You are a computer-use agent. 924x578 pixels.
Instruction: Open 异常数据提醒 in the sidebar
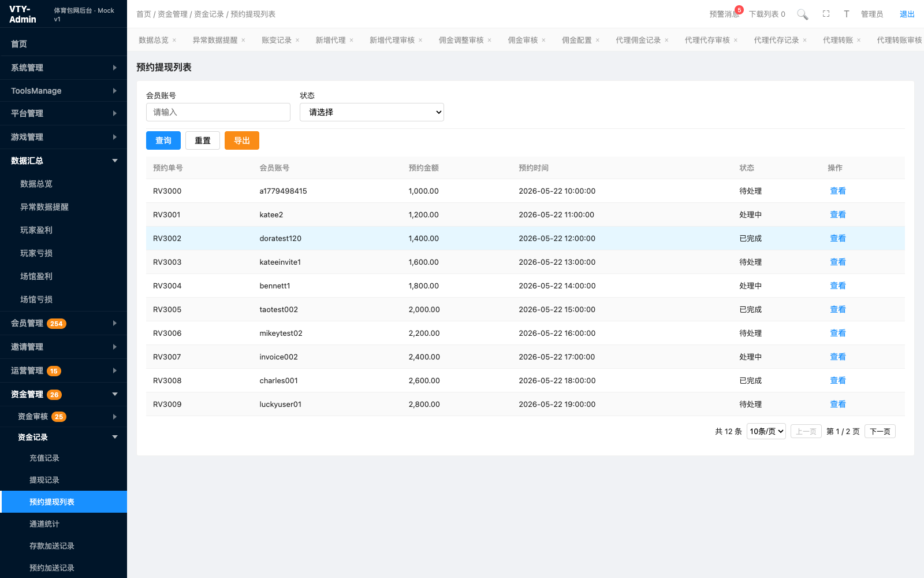(64, 207)
